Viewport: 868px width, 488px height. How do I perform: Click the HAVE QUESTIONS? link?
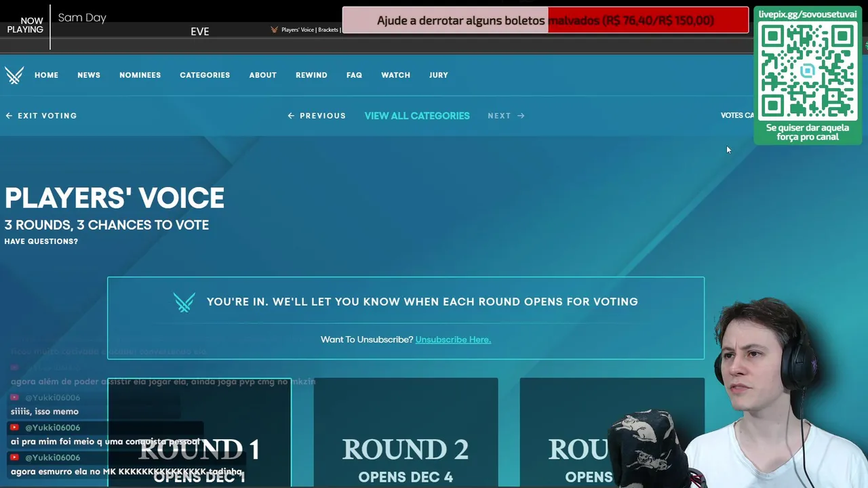click(41, 241)
